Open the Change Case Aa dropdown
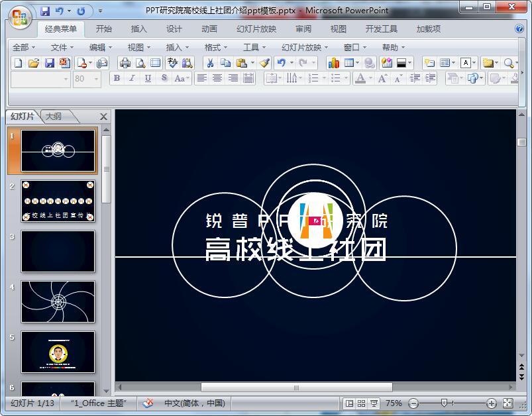532x416 pixels. pos(182,79)
